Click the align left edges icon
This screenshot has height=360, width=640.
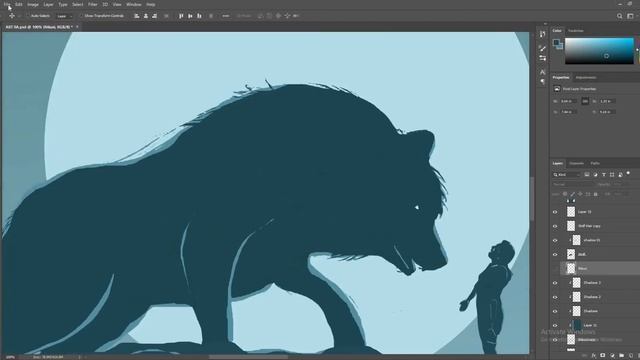pyautogui.click(x=137, y=16)
